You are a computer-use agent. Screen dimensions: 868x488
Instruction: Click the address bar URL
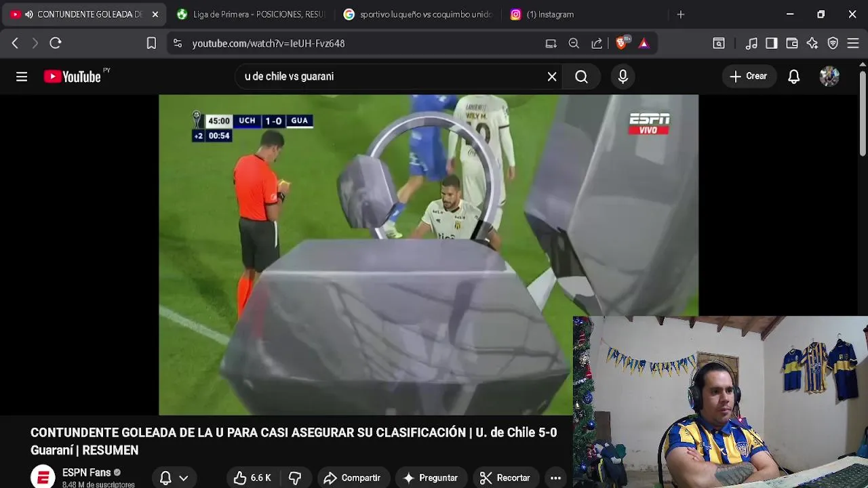(269, 43)
